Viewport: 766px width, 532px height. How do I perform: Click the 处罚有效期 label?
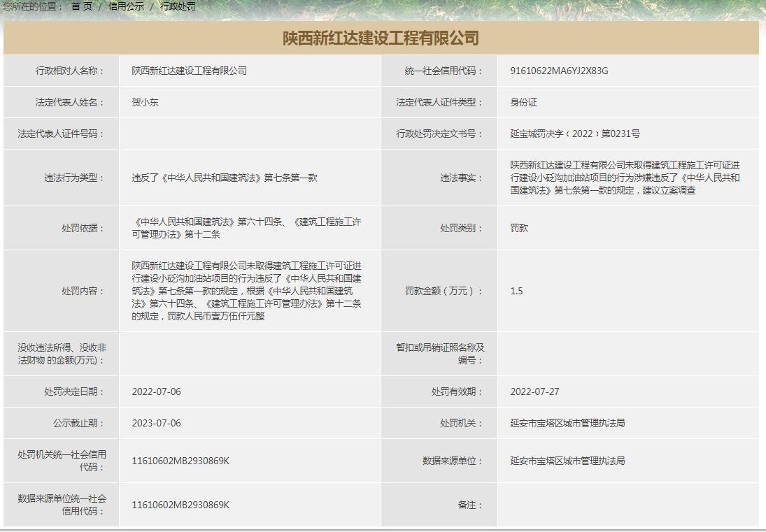click(457, 391)
